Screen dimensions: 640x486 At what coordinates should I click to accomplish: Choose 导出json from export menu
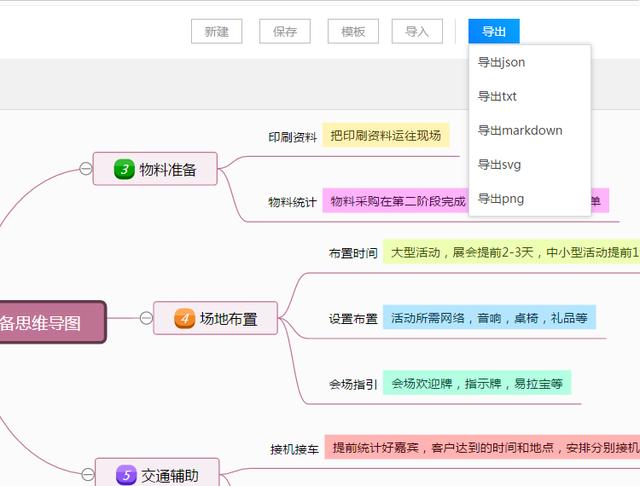(501, 63)
